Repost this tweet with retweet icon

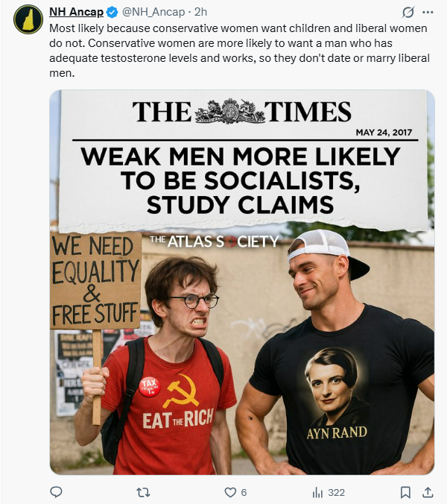(143, 492)
